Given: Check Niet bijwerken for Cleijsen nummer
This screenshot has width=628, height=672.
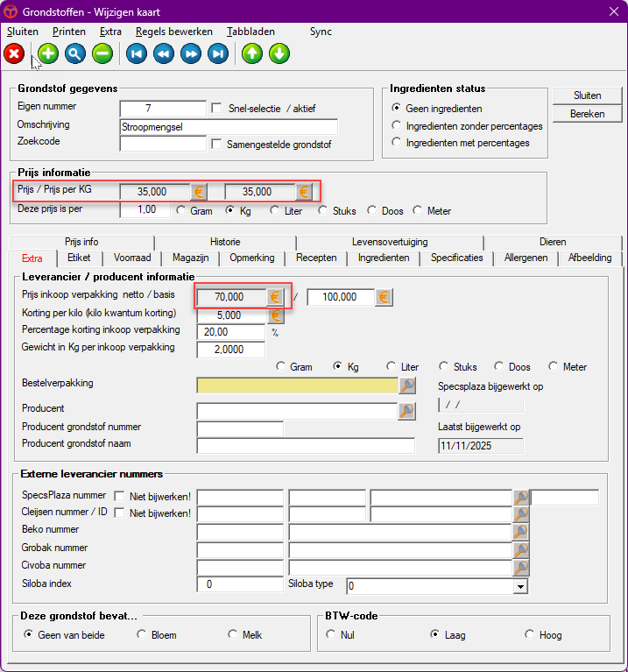Looking at the screenshot, I should [x=119, y=513].
